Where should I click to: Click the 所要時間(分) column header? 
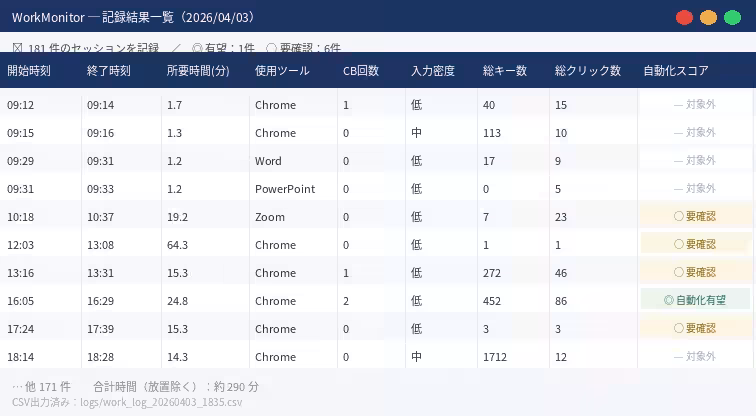point(198,71)
